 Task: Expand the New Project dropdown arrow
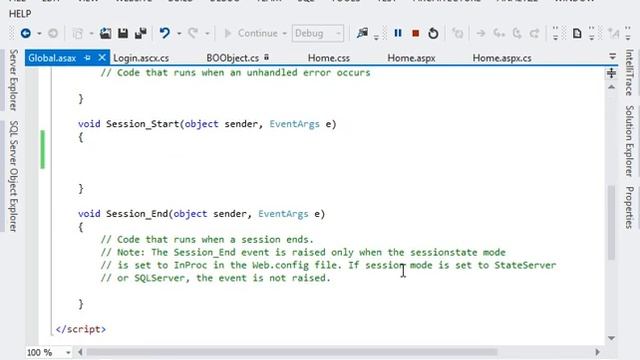pyautogui.click(x=91, y=33)
